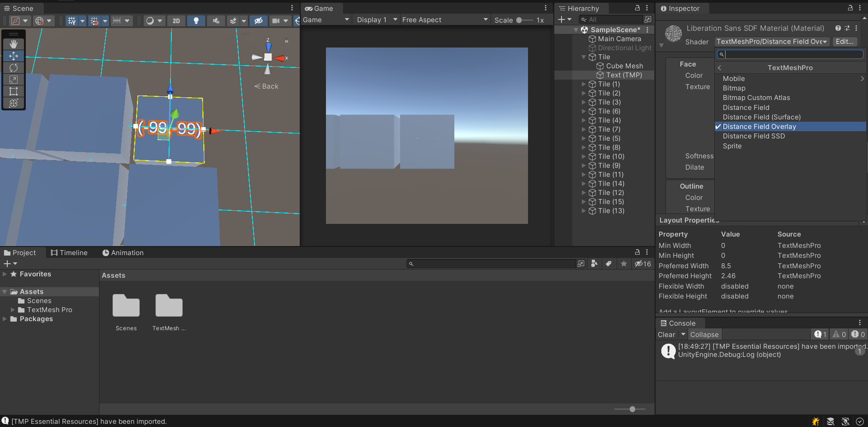
Task: Adjust the Game view Scale slider
Action: coord(524,20)
